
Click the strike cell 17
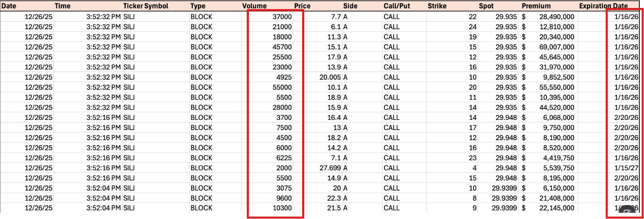[473, 128]
